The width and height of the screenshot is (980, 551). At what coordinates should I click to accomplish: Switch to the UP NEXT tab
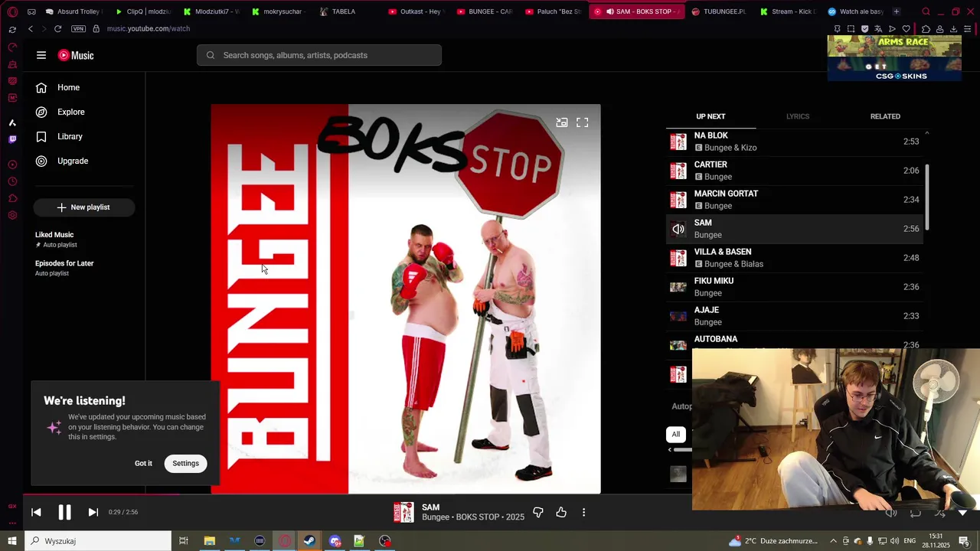click(710, 116)
